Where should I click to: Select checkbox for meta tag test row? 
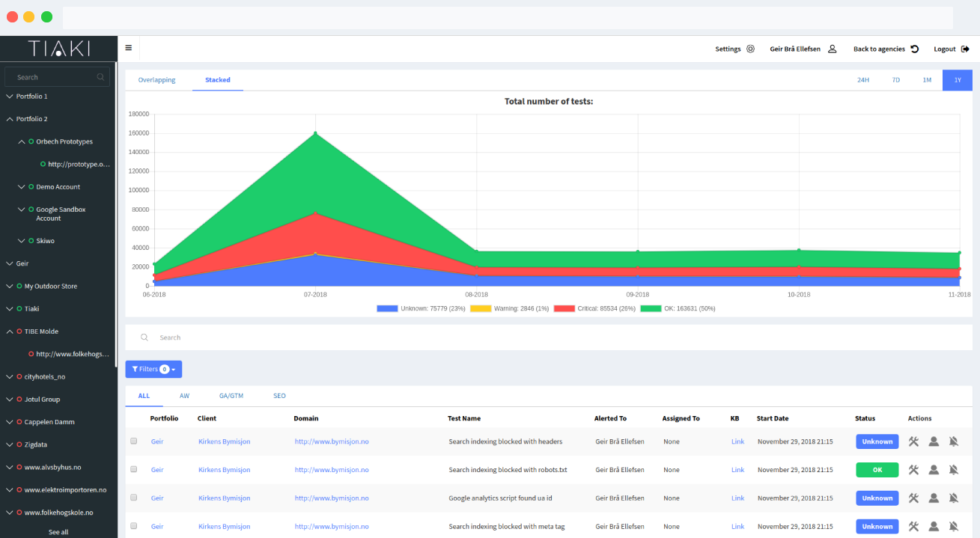click(134, 526)
